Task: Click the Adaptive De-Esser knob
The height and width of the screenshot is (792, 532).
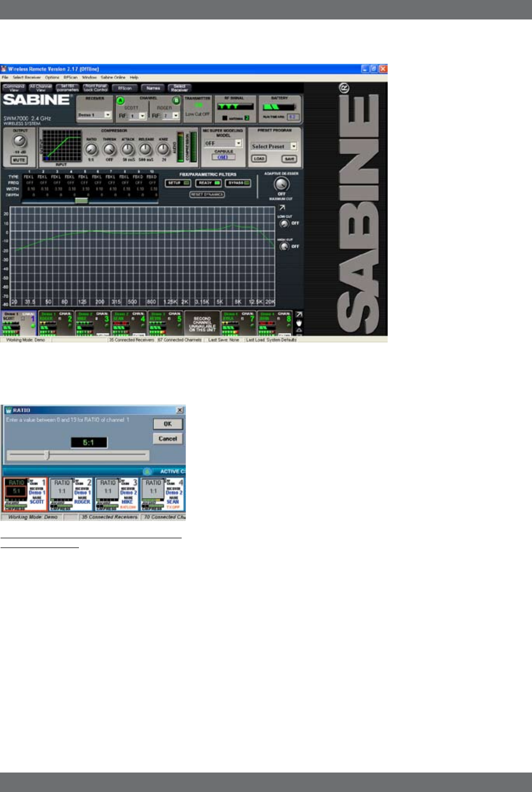Action: tap(281, 184)
